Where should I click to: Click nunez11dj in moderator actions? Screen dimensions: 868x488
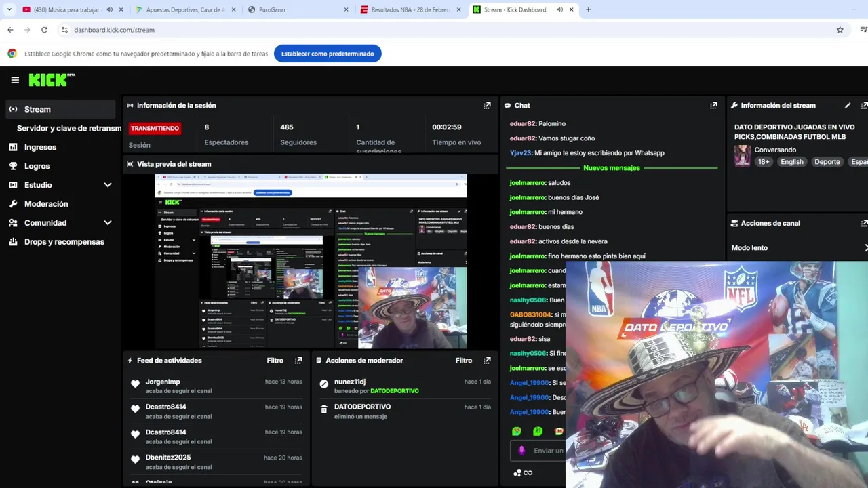click(x=350, y=382)
